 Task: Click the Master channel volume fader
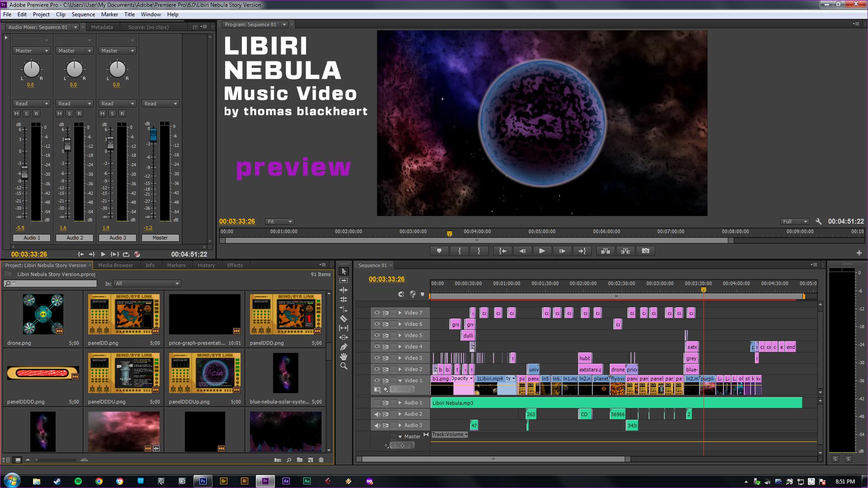coord(153,134)
